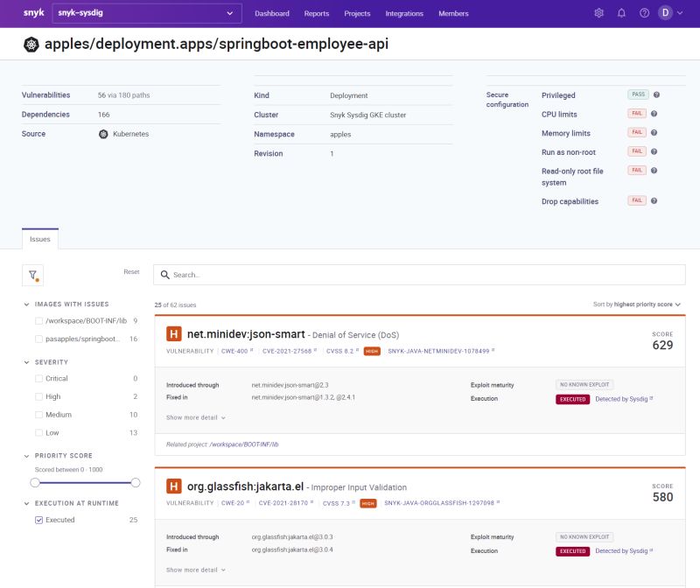The width and height of the screenshot is (700, 588).
Task: Open SNYK-JAVA-NETMINIDEV-1078499 link
Action: (441, 352)
